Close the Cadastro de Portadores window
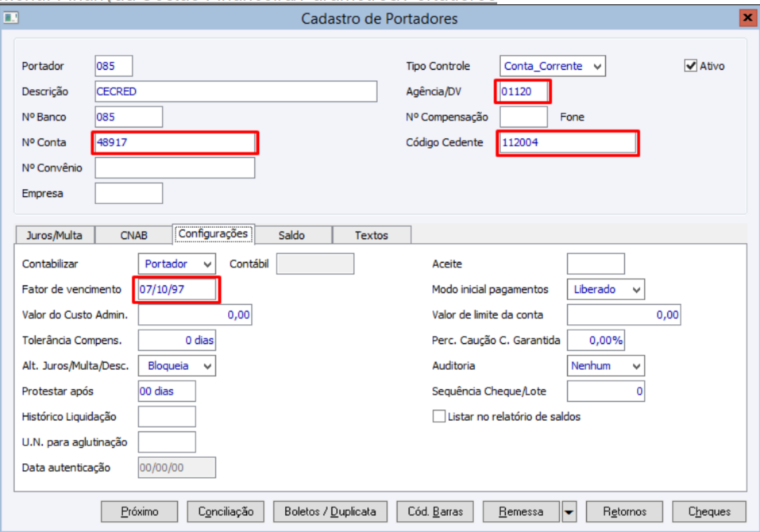Screen dimensions: 760x532 click(746, 17)
